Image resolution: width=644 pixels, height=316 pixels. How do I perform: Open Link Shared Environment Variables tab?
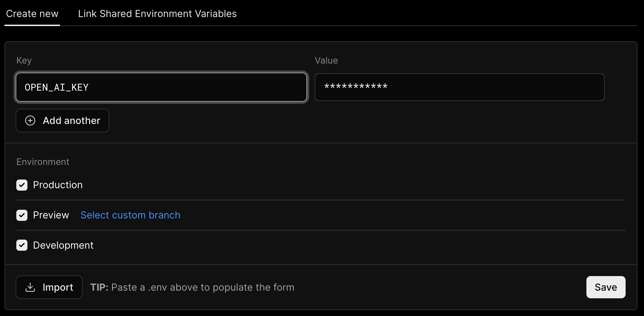157,14
